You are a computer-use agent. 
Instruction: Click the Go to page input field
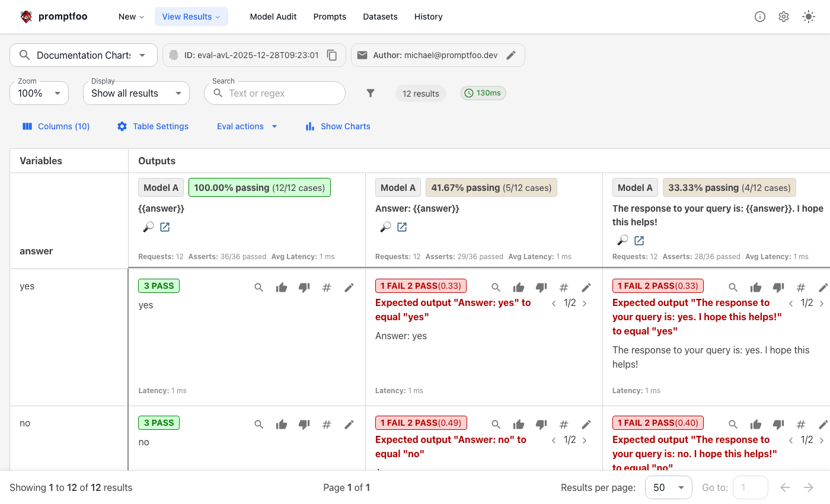[x=750, y=487]
